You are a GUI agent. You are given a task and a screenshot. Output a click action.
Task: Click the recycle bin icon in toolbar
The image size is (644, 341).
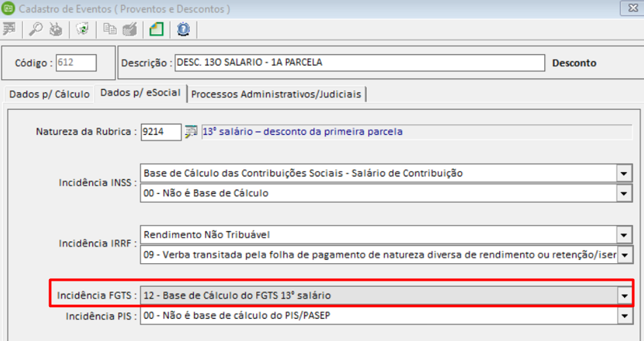point(82,29)
